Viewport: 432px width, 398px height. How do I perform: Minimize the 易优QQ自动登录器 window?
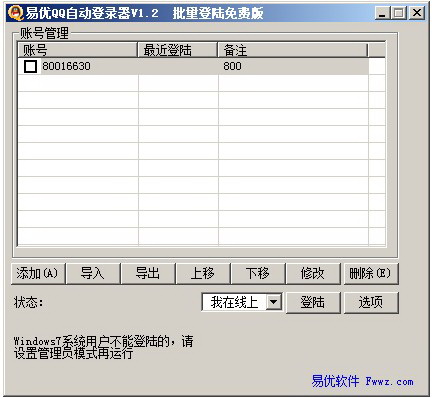382,13
